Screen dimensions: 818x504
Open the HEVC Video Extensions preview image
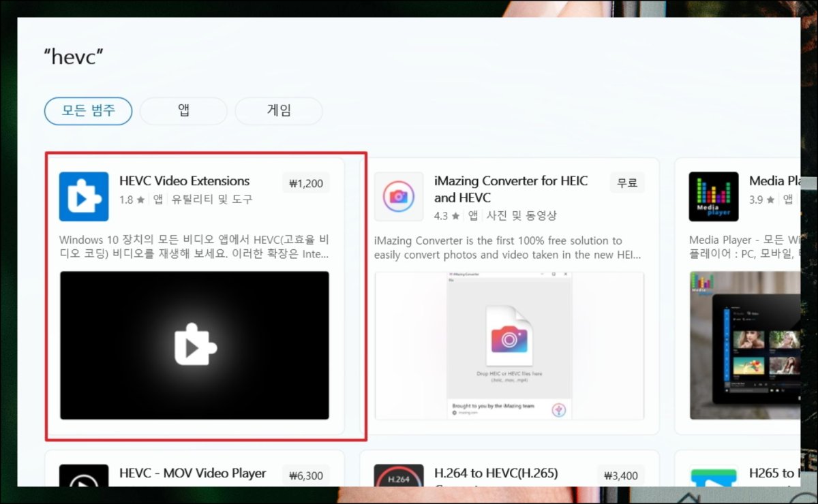pos(194,345)
